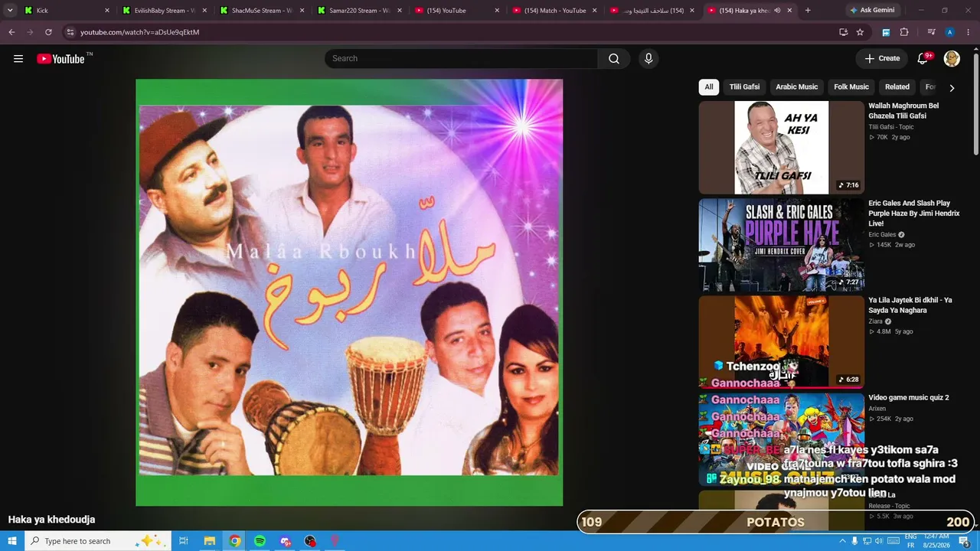This screenshot has height=551, width=980.
Task: Show more filter chips with right arrow
Action: tap(952, 88)
